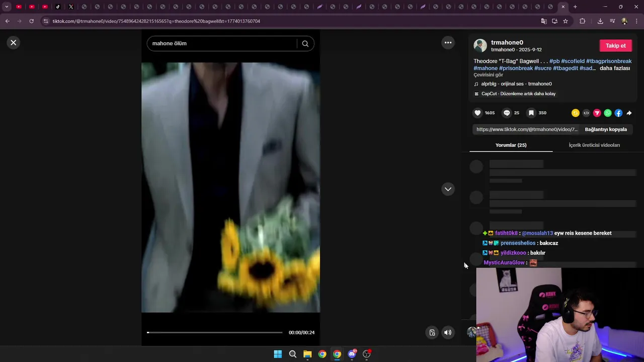
Task: Share to WhatsApp icon
Action: [608, 113]
